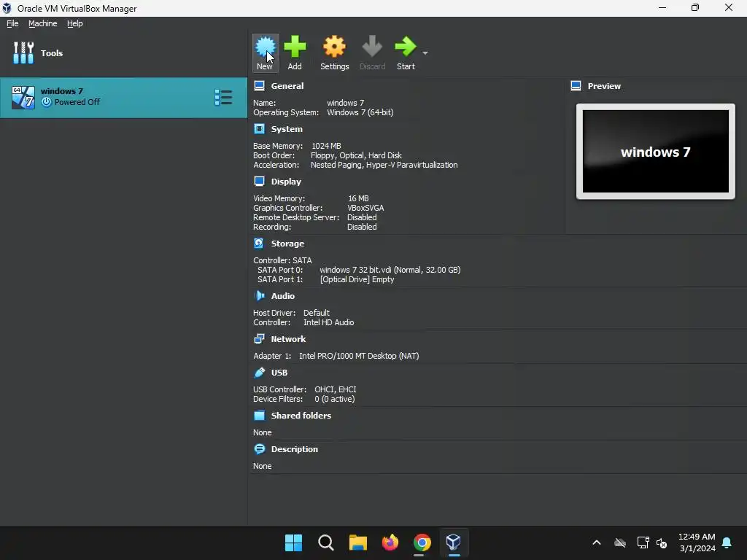747x560 pixels.
Task: Click the green Add machine icon
Action: click(x=295, y=47)
